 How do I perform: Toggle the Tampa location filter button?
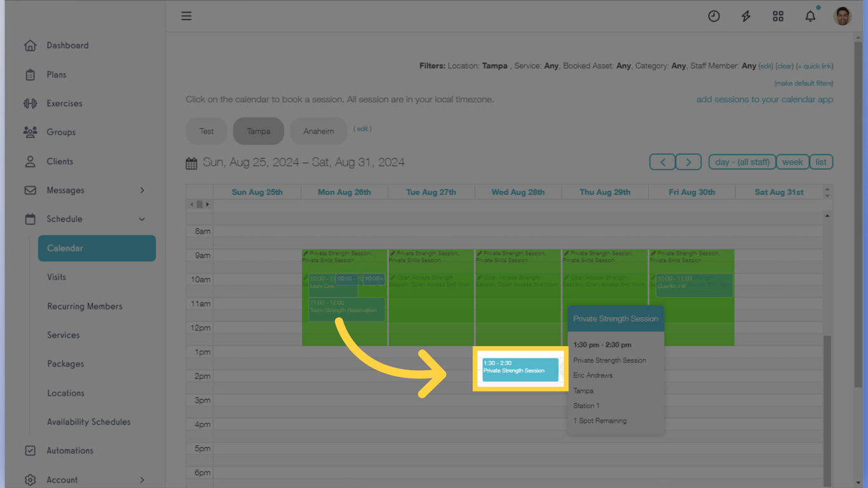[x=258, y=131]
